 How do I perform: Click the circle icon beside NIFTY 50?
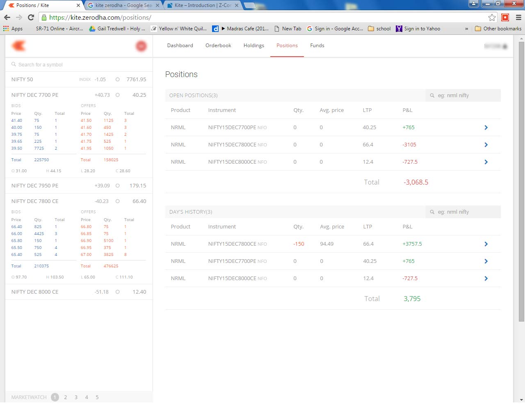(118, 80)
